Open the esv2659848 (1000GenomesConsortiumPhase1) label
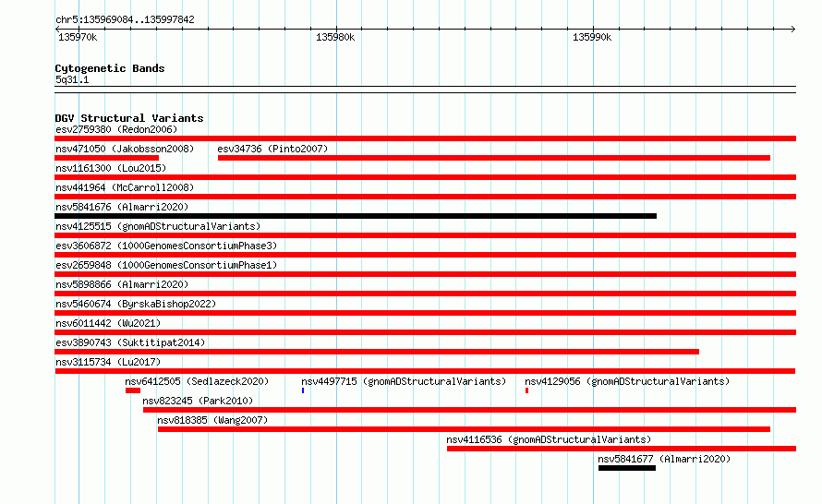822x504 pixels. (166, 265)
